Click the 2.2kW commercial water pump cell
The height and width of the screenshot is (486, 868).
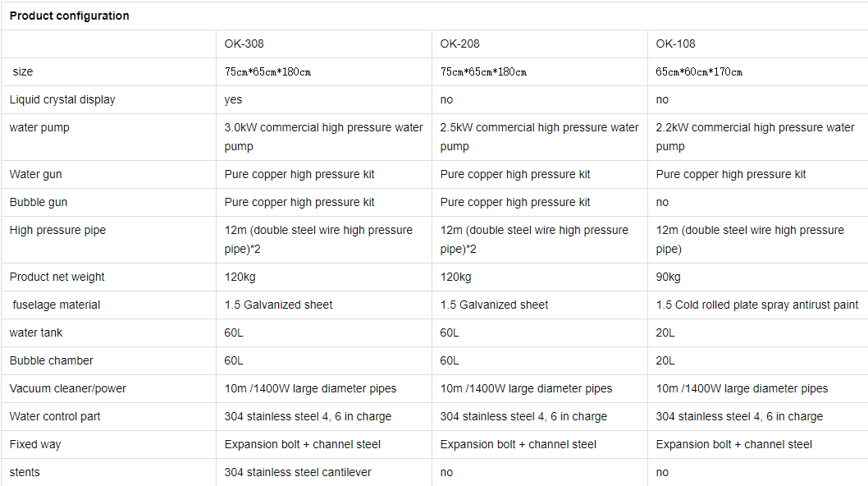point(755,136)
